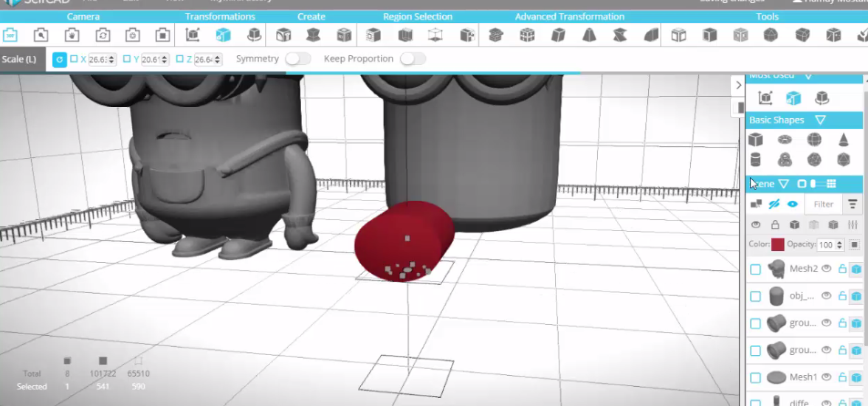Hide the Mesh1 object via eye icon

827,377
